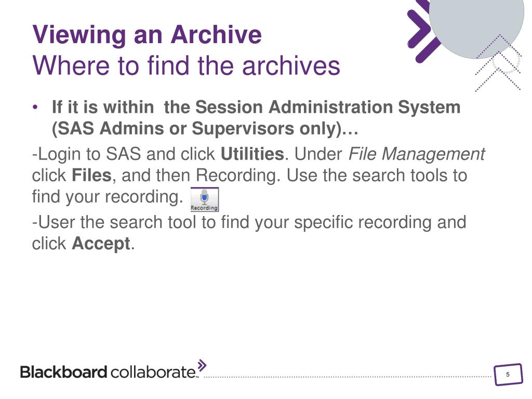Click the 'Where to find the archives' subtitle
This screenshot has width=532, height=399.
click(x=186, y=65)
